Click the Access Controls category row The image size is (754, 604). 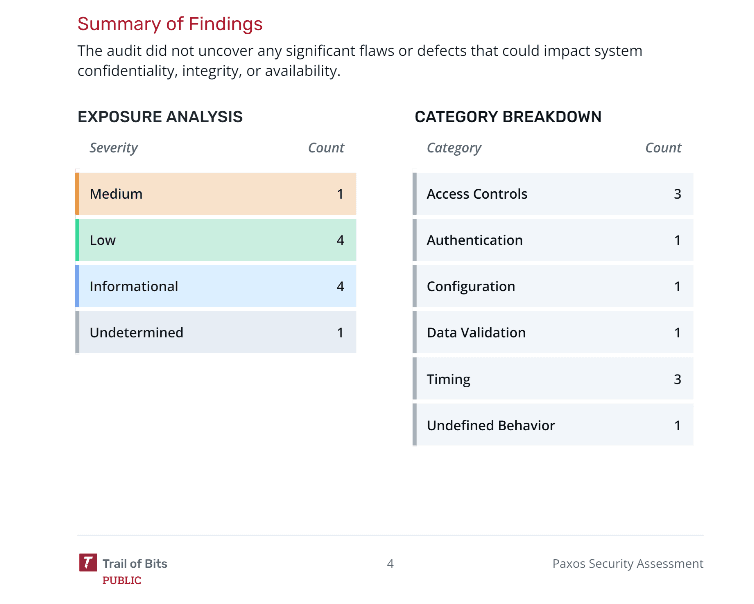(553, 194)
